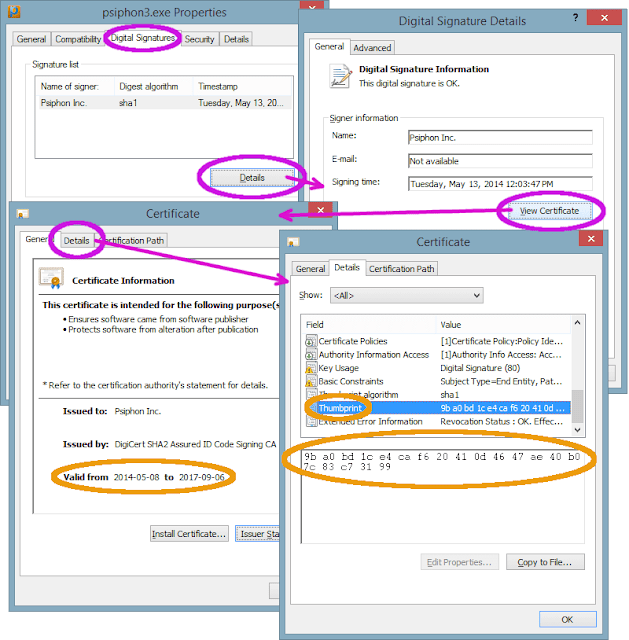Open Certification Path tab in left Certificate window
The height and width of the screenshot is (640, 629).
[131, 240]
